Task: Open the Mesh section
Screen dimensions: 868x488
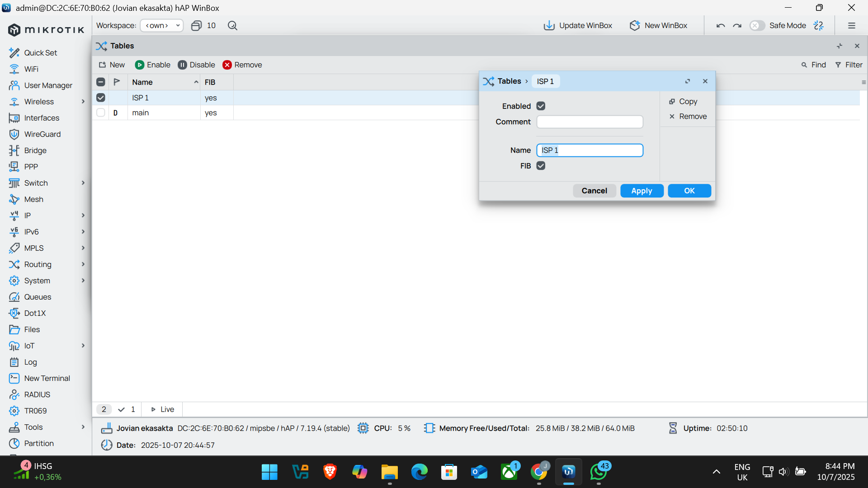Action: (33, 199)
